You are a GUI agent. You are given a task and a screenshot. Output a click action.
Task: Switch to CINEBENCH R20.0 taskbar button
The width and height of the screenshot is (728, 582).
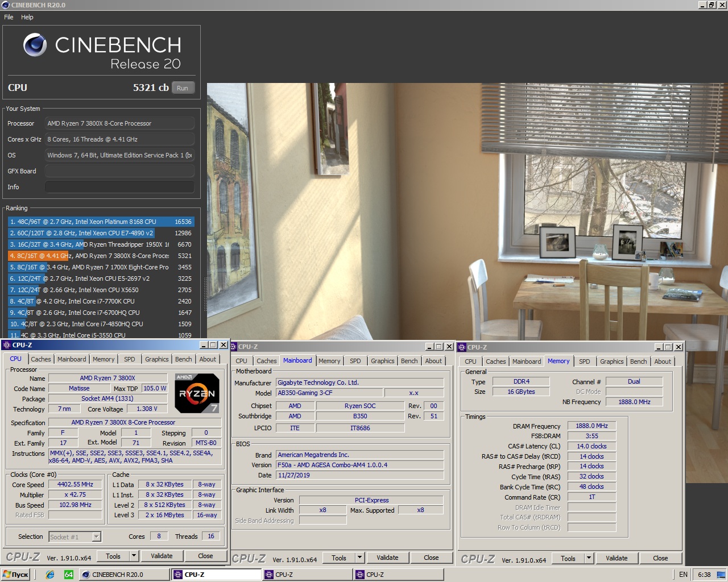(x=125, y=575)
